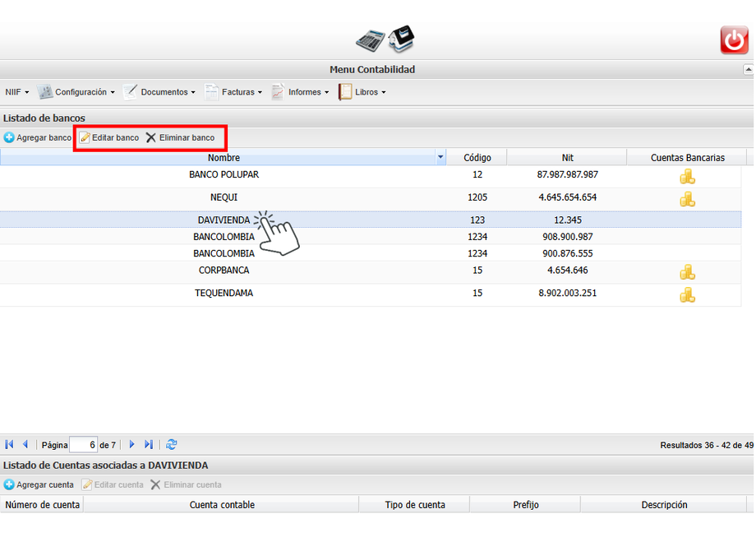The height and width of the screenshot is (537, 756).
Task: Go to next page of results
Action: [x=131, y=444]
